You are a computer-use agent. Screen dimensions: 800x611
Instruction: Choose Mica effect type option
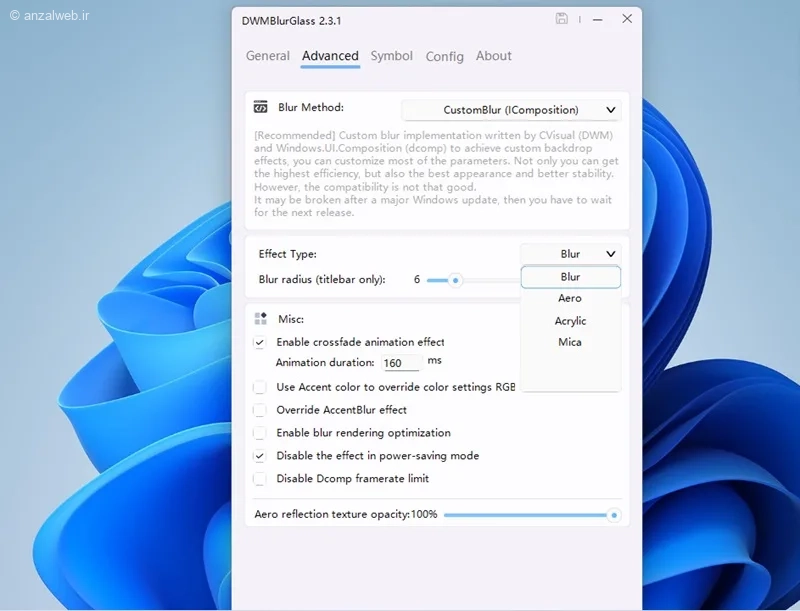click(570, 343)
